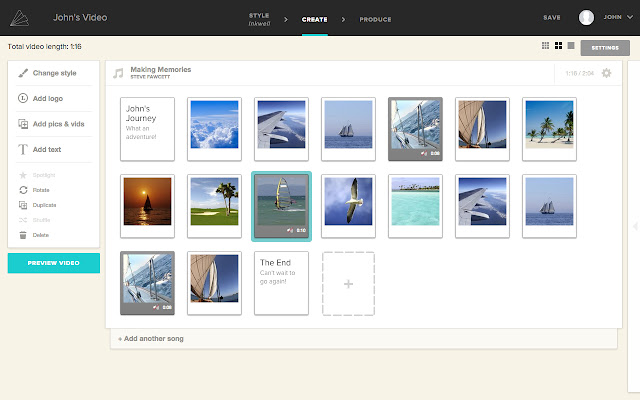Click the Preview Video button

click(x=53, y=263)
